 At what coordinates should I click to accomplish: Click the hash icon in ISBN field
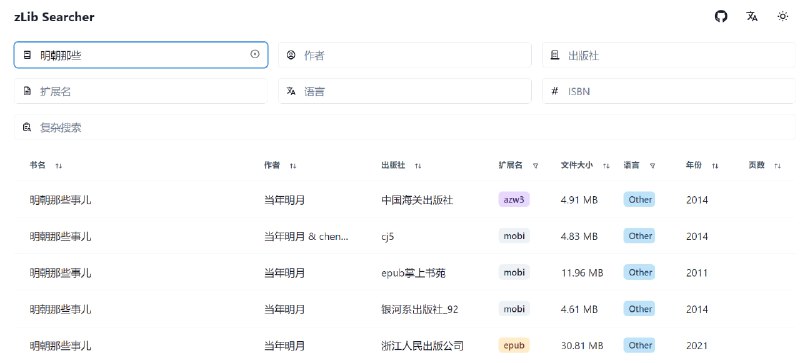555,91
